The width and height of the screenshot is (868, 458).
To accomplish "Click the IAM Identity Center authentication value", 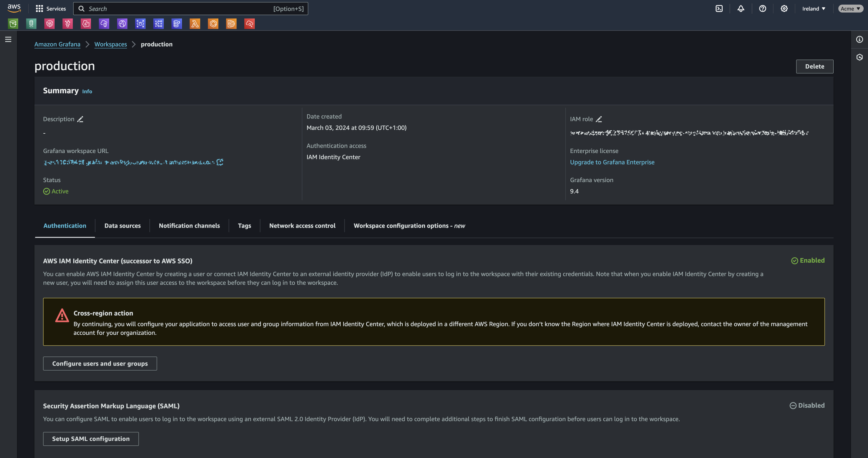I will (333, 157).
